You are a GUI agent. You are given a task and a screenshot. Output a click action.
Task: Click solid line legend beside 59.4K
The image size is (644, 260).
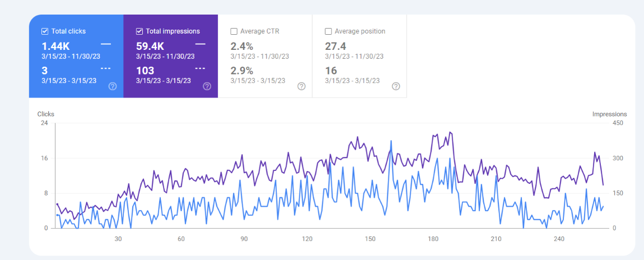tap(200, 44)
